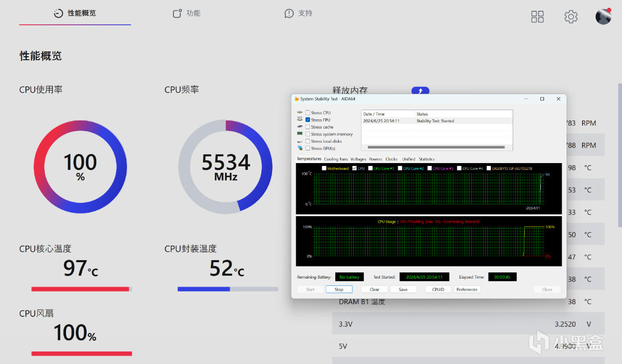This screenshot has width=622, height=364.
Task: Click the Save button in AIDA64
Action: click(403, 290)
